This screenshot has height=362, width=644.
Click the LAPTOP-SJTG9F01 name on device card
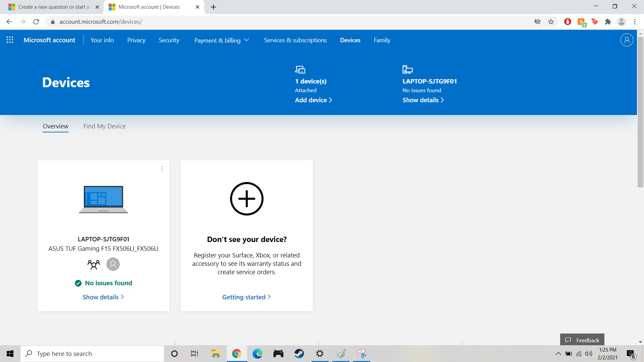103,239
